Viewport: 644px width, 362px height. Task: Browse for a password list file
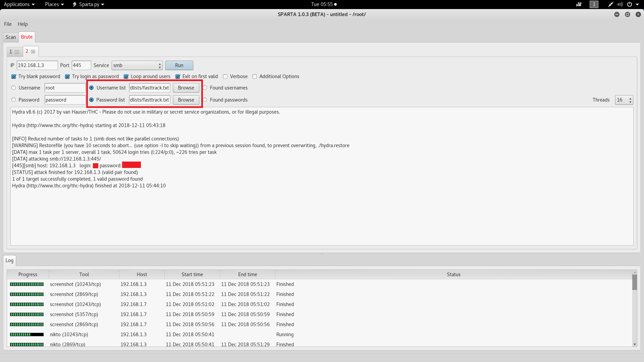coord(186,100)
